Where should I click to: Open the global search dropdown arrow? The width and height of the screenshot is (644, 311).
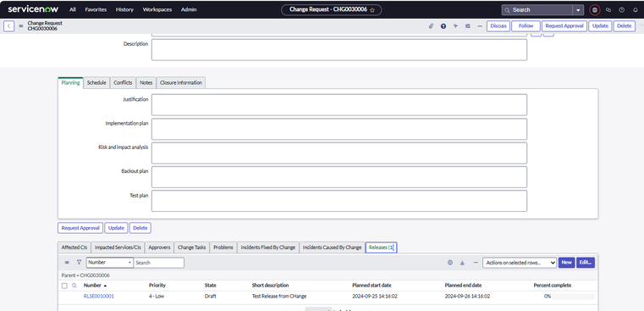578,10
